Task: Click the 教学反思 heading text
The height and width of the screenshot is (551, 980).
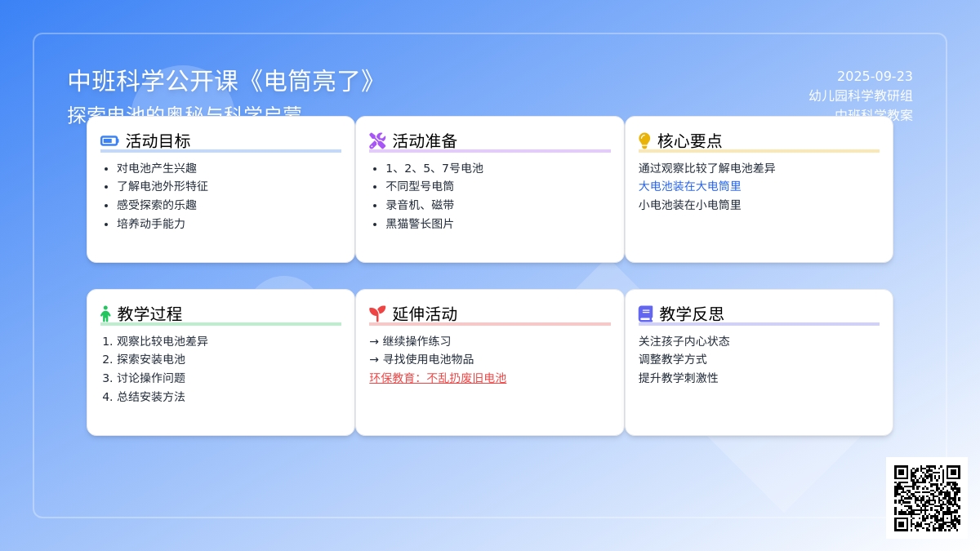Action: (x=692, y=314)
